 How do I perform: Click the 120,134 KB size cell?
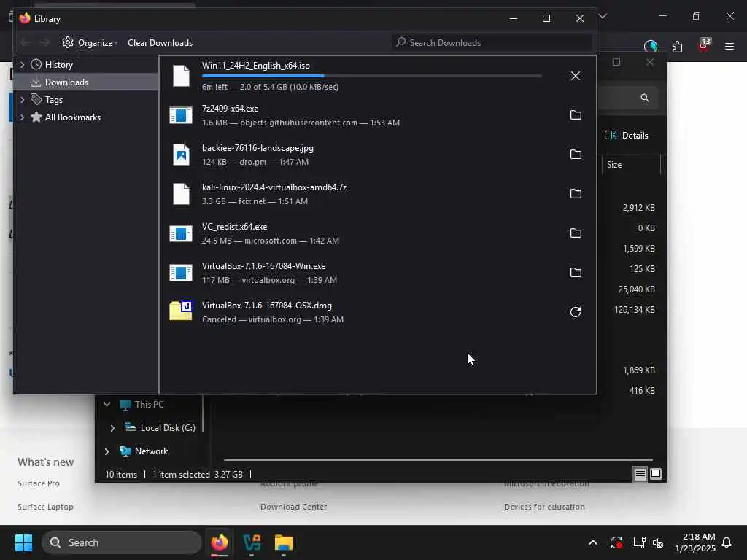(x=634, y=309)
